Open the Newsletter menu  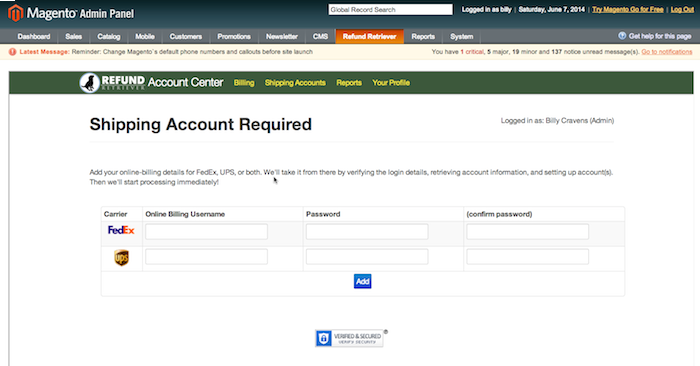pyautogui.click(x=282, y=37)
